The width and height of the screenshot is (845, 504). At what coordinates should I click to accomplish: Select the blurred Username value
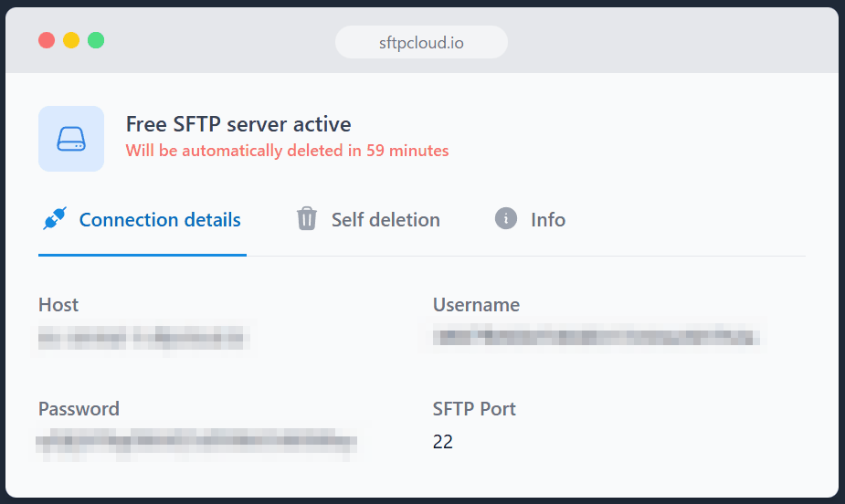(x=597, y=337)
